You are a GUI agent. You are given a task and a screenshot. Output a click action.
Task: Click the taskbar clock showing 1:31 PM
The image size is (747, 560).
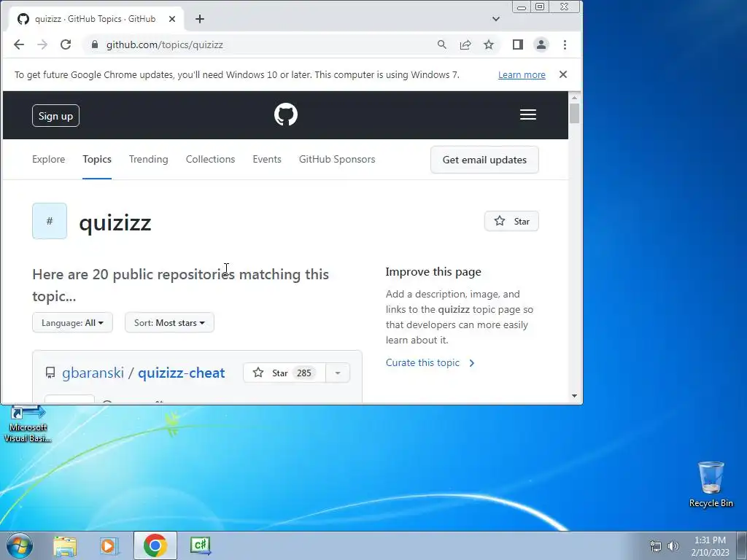710,546
